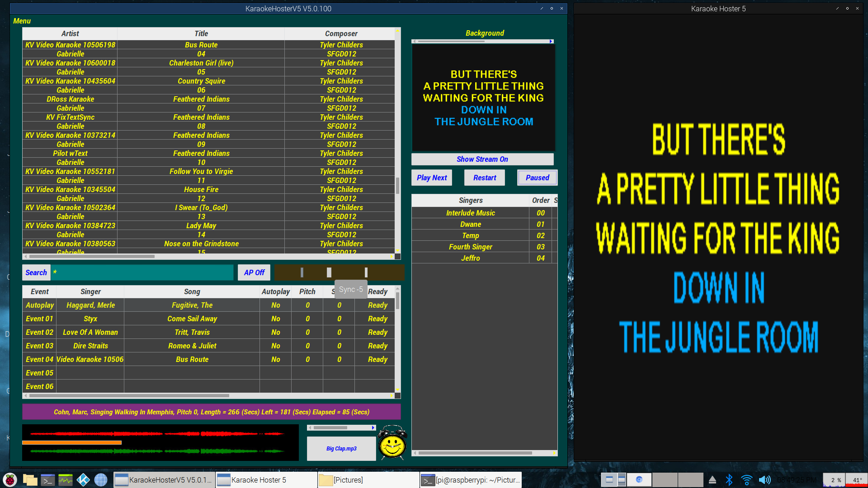Screen dimensions: 868x488
Task: Click the Play Next button
Action: point(432,178)
